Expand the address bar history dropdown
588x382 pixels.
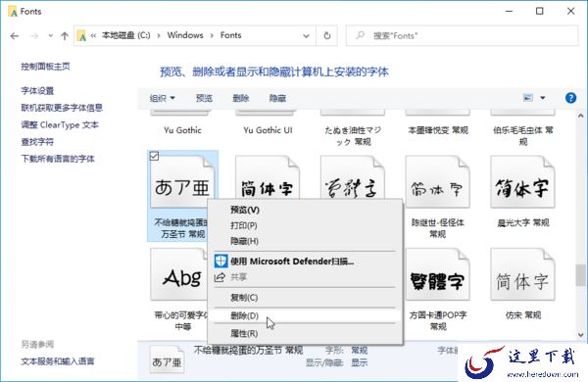[x=306, y=36]
